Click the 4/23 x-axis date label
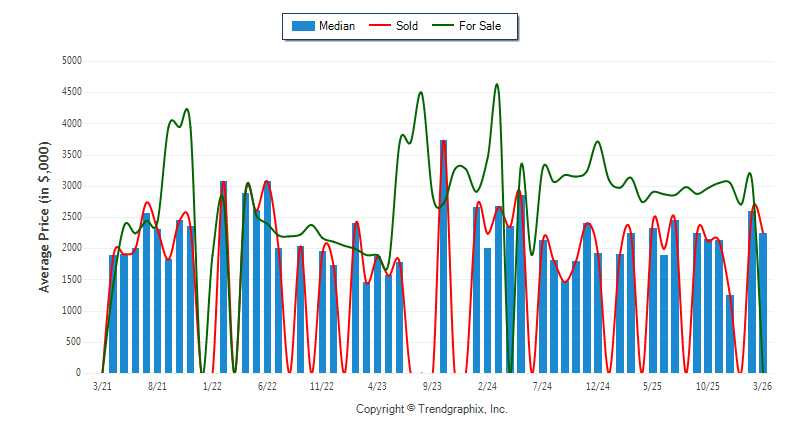This screenshot has height=434, width=800. (377, 385)
